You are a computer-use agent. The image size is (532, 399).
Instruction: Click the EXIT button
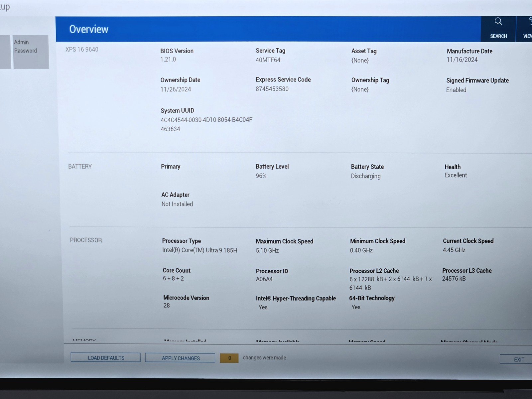pos(516,359)
